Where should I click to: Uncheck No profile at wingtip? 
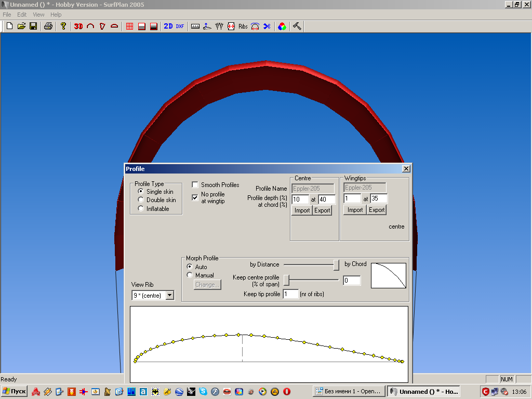pyautogui.click(x=195, y=197)
